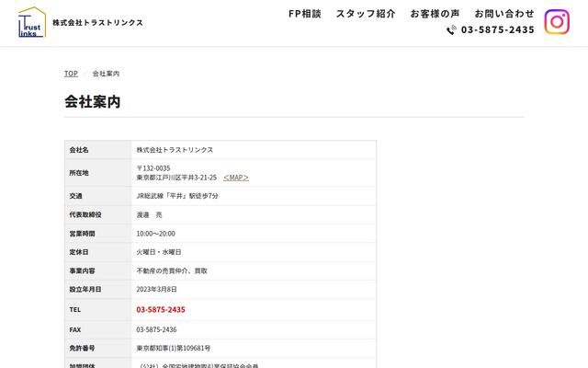This screenshot has height=368, width=588.
Task: Go to スタッフ紹介 page
Action: [x=366, y=14]
